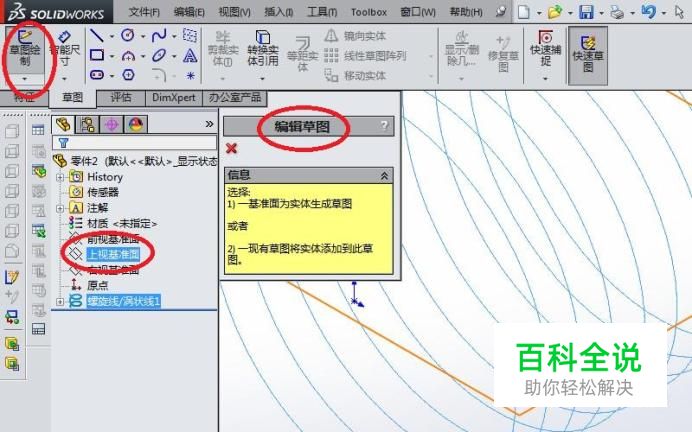Image resolution: width=692 pixels, height=432 pixels.
Task: Click 镜向实体 mirror entities
Action: [355, 36]
